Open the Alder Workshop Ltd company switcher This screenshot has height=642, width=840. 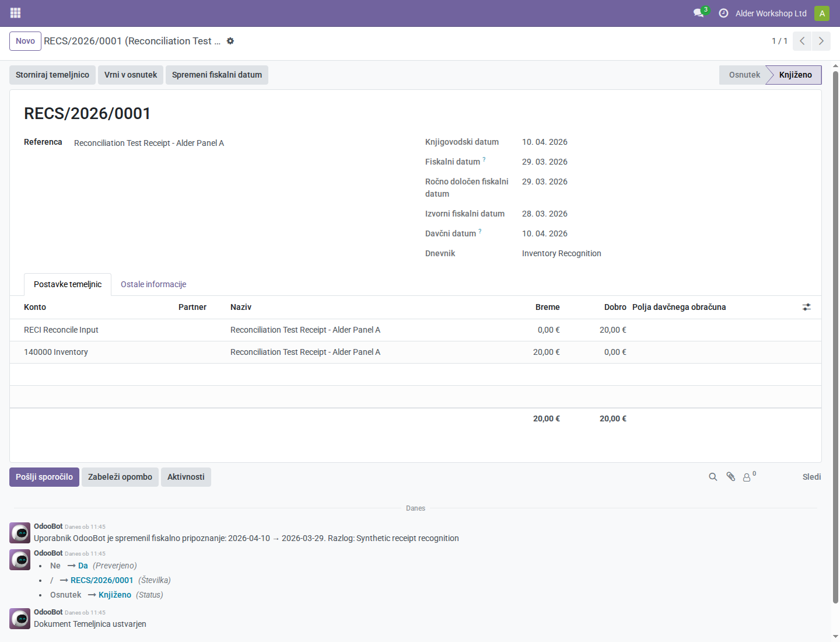pyautogui.click(x=771, y=13)
